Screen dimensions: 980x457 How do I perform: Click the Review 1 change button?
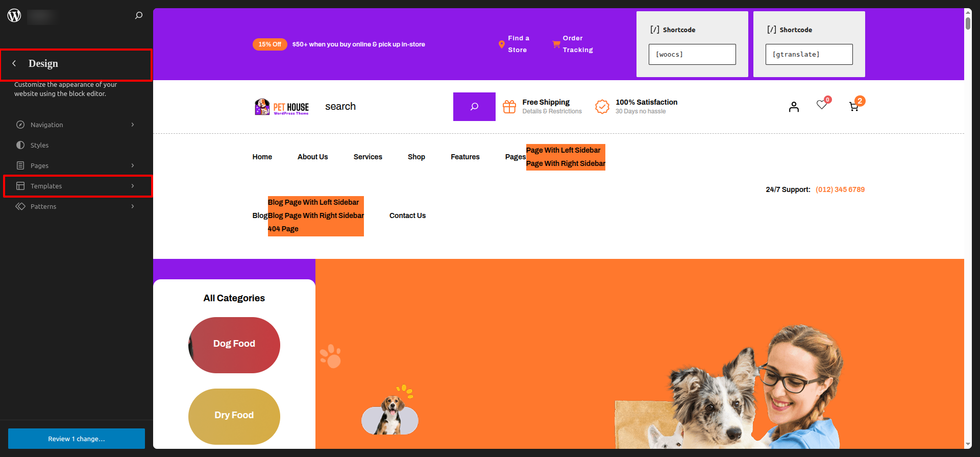(77, 439)
